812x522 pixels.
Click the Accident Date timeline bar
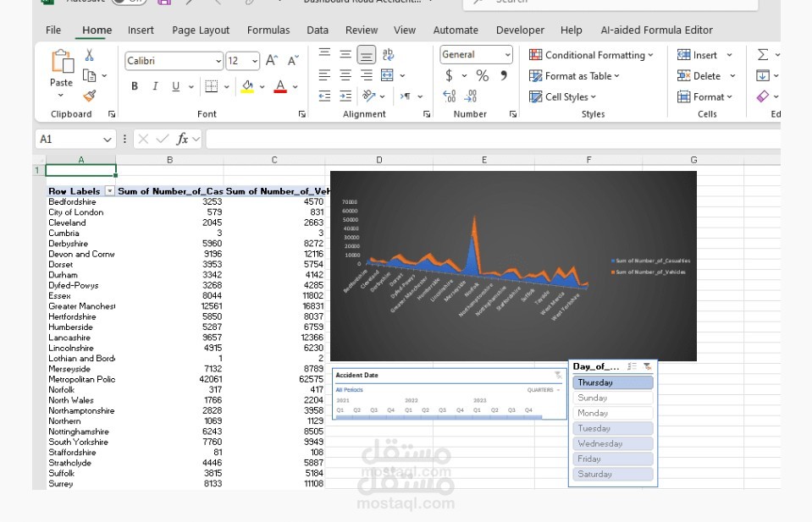point(439,416)
